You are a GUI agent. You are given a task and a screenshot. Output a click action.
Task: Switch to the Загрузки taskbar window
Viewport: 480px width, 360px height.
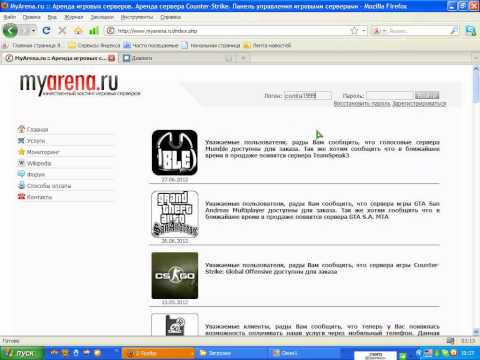[231, 353]
